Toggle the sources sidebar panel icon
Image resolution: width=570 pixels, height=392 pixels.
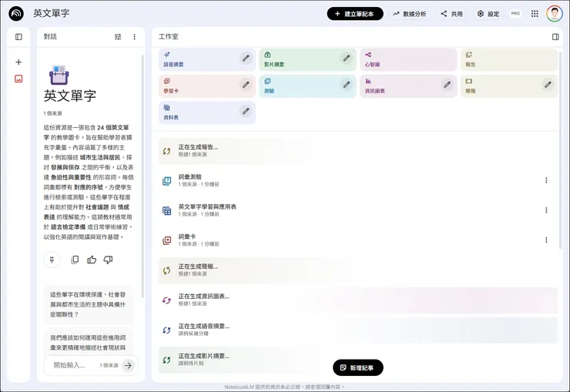tap(18, 37)
